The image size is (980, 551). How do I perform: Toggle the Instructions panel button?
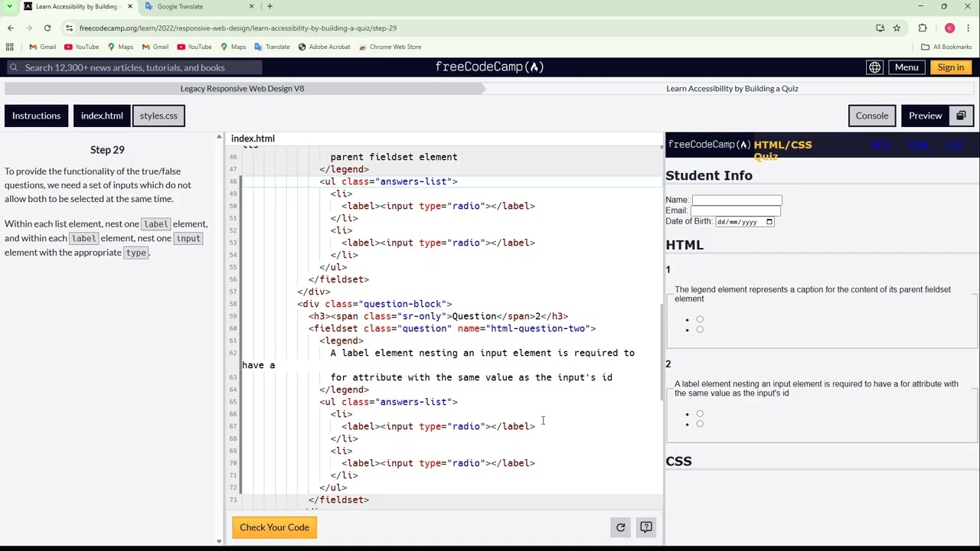(x=36, y=116)
